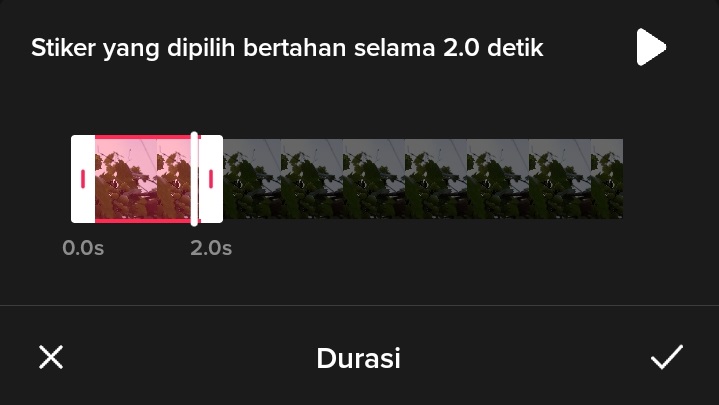
Task: Tap '2.0 detik' in the header message
Action: pyautogui.click(x=493, y=47)
